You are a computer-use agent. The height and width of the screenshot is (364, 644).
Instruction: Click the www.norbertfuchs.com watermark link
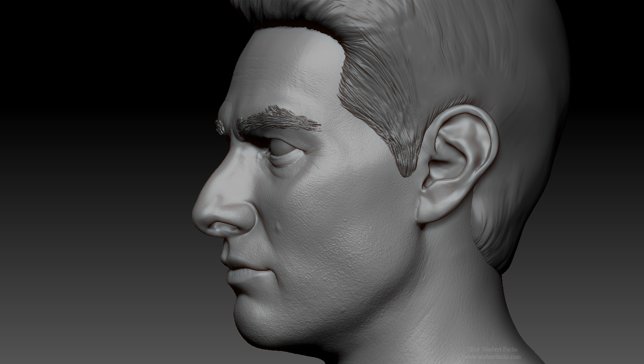click(491, 357)
